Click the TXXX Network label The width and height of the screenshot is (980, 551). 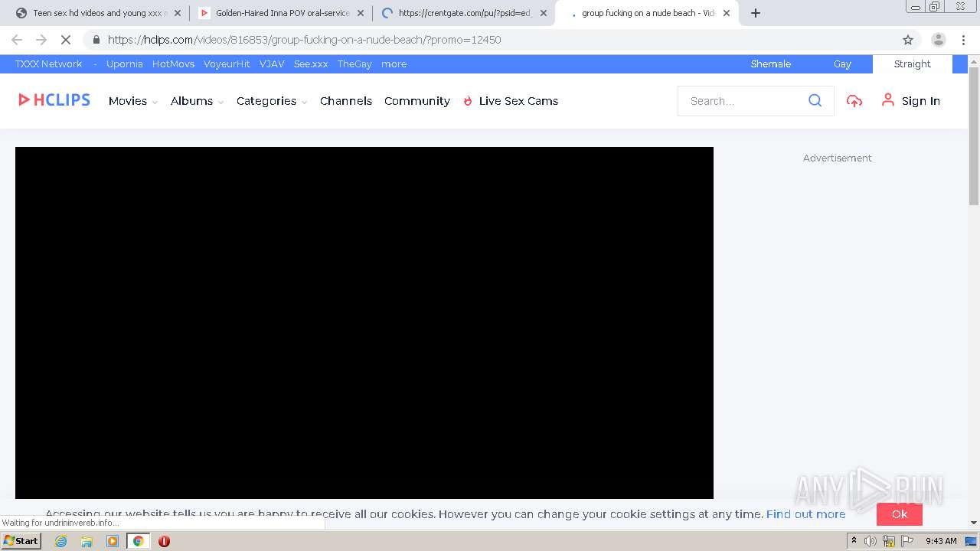[x=48, y=64]
